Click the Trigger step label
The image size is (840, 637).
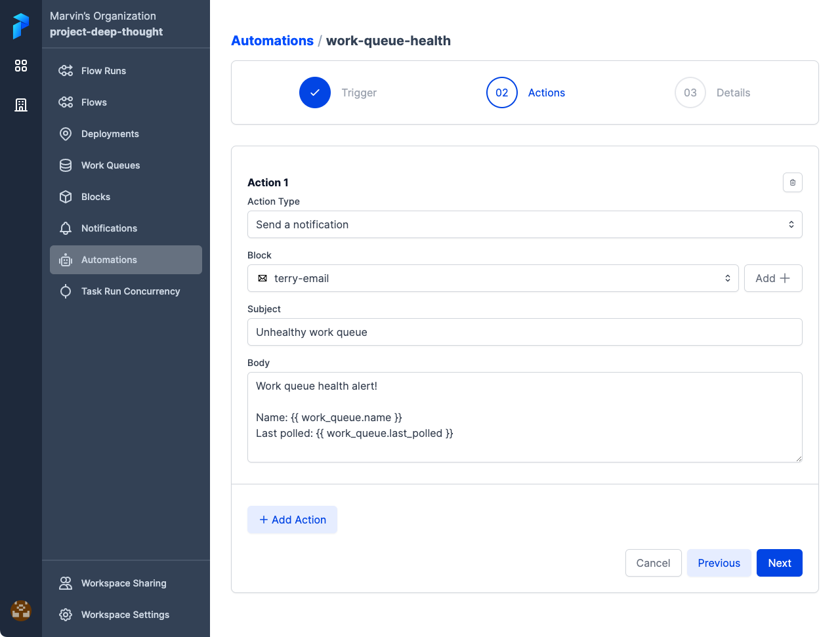(x=359, y=92)
